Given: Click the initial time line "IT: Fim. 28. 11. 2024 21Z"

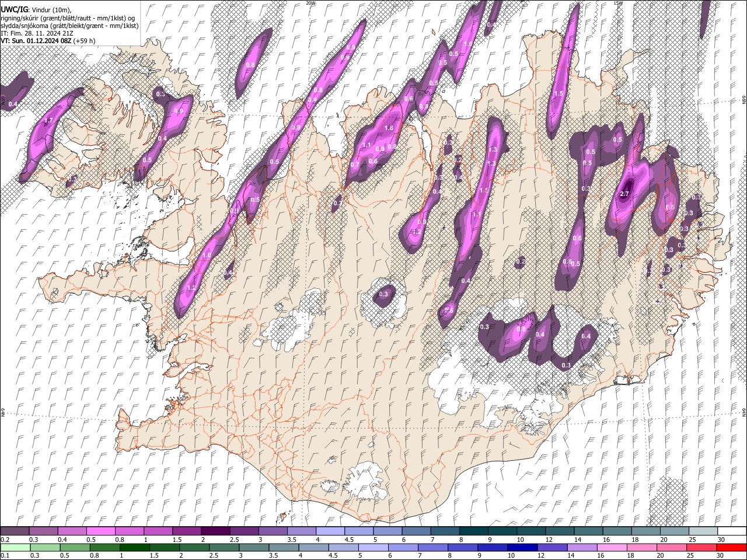Looking at the screenshot, I should click(x=37, y=33).
